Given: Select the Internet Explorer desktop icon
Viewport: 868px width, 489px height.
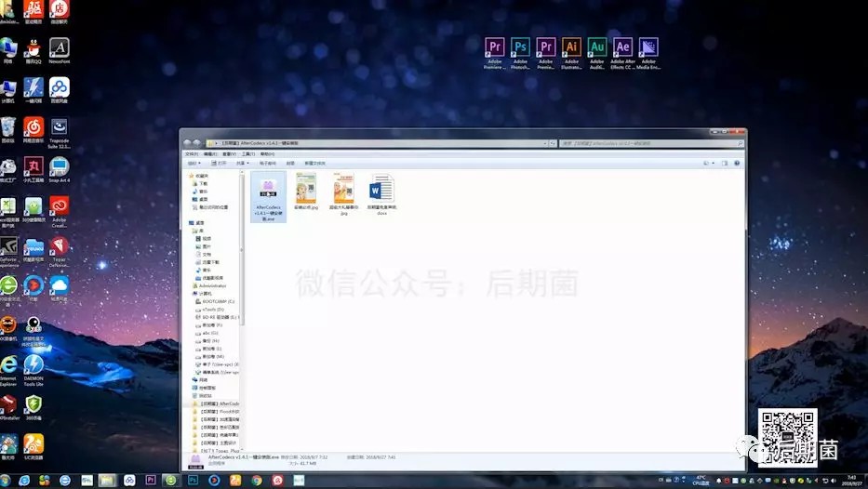Looking at the screenshot, I should point(8,370).
